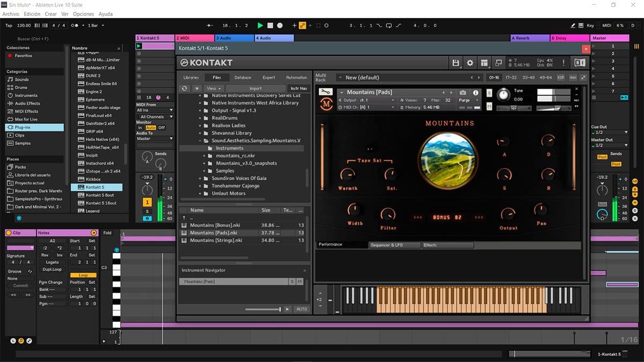The image size is (644, 362).
Task: Click the clip color swatch chooser
Action: [20, 248]
